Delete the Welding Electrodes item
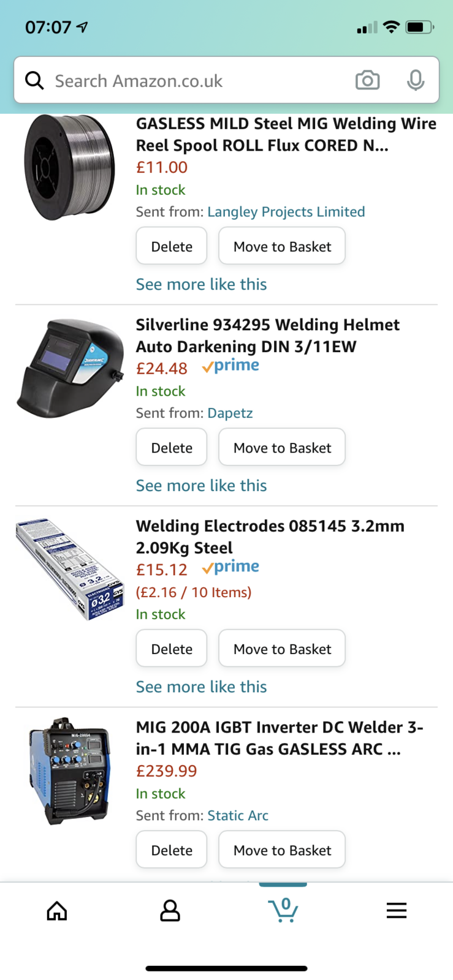This screenshot has height=980, width=453. 172,649
